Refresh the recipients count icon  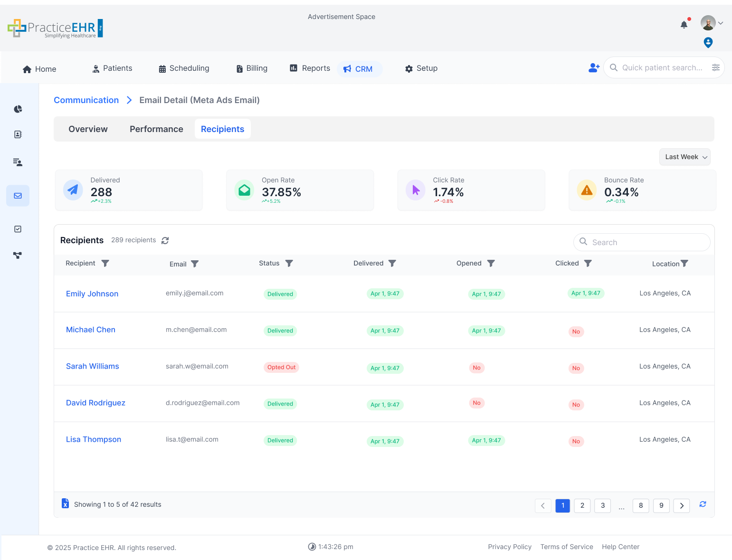click(x=165, y=241)
